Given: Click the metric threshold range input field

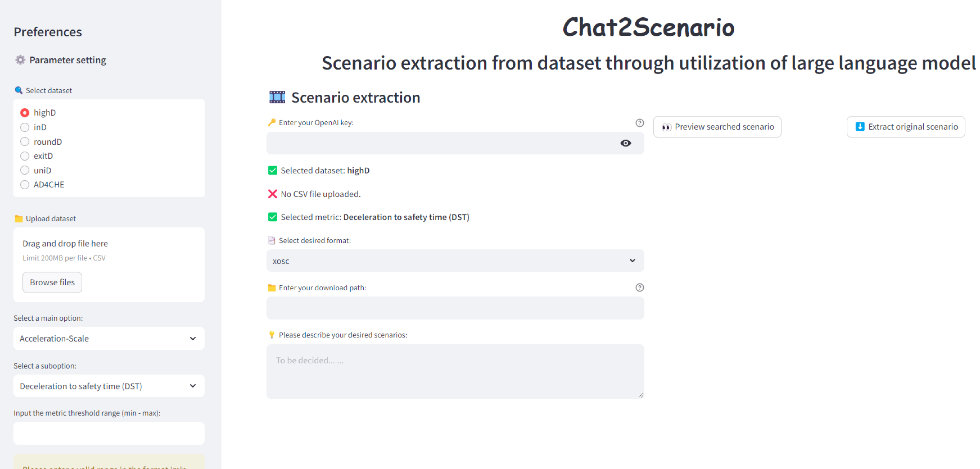Looking at the screenshot, I should (x=109, y=433).
